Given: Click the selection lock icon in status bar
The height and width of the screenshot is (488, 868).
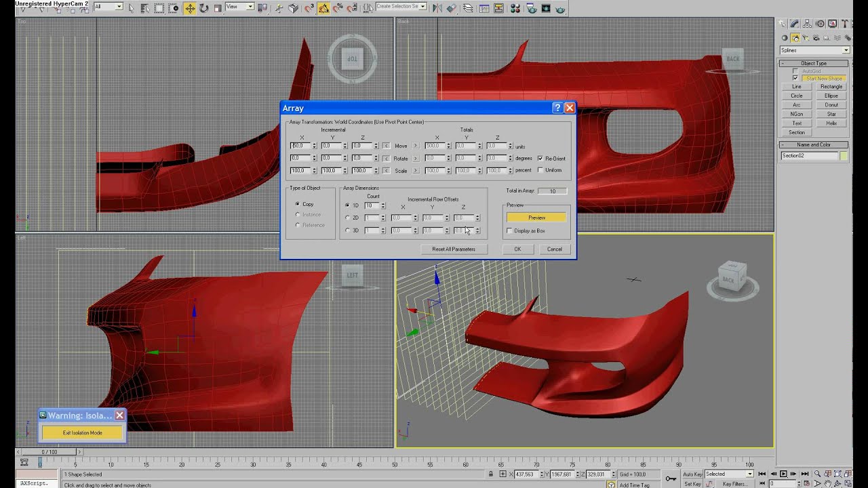Looking at the screenshot, I should tap(491, 474).
